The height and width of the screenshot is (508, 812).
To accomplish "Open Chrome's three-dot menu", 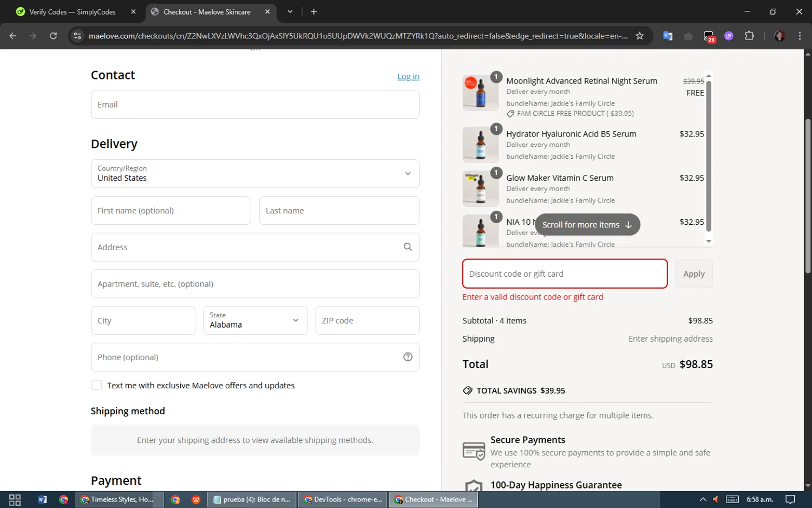I will click(x=800, y=36).
